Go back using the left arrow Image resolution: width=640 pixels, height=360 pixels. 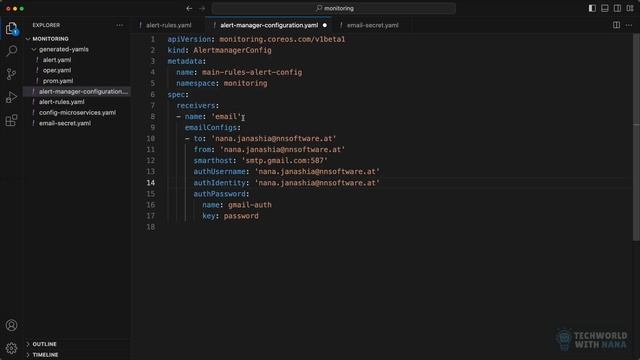pos(189,8)
